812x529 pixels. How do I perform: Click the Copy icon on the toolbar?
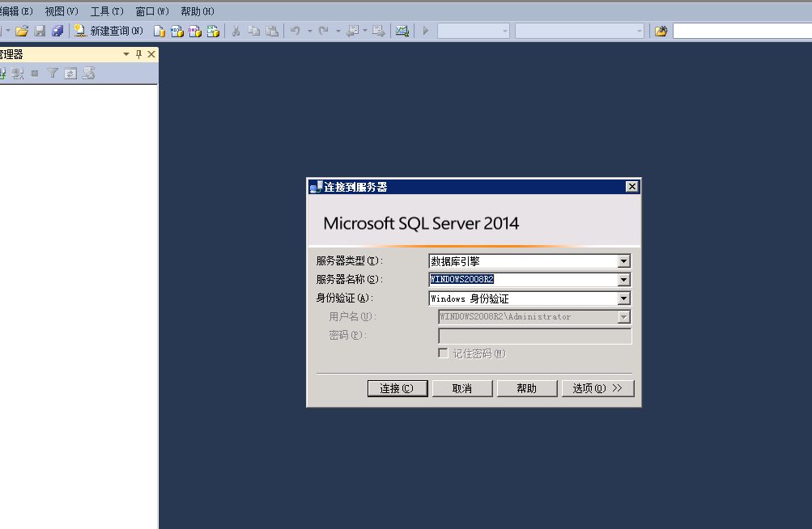tap(253, 31)
